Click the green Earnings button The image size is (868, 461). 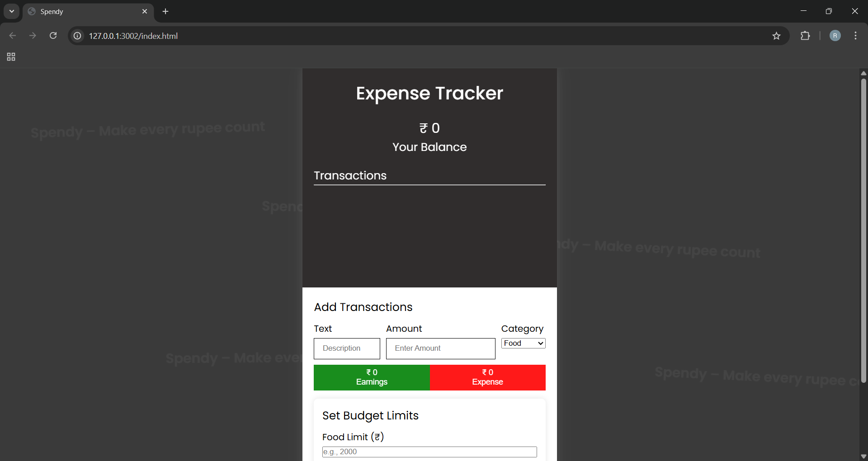coord(372,377)
